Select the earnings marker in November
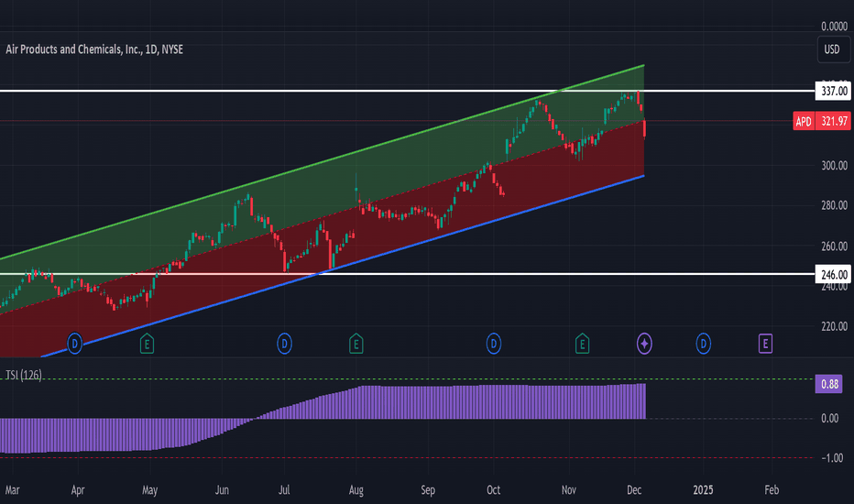 pos(582,344)
